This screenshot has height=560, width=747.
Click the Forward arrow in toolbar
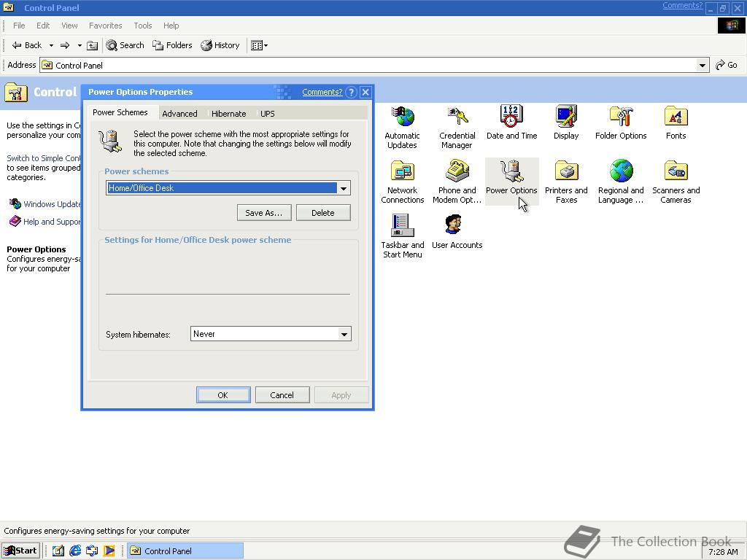click(x=65, y=45)
